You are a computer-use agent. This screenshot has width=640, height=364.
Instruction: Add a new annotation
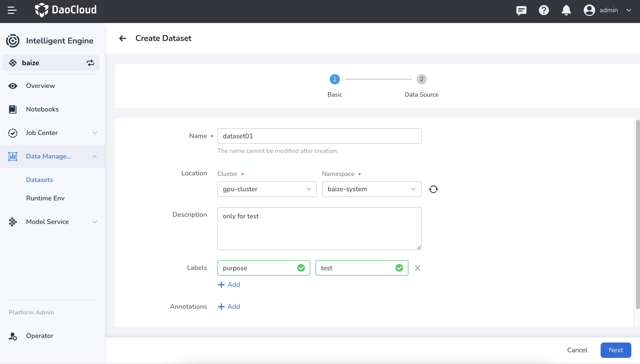229,306
